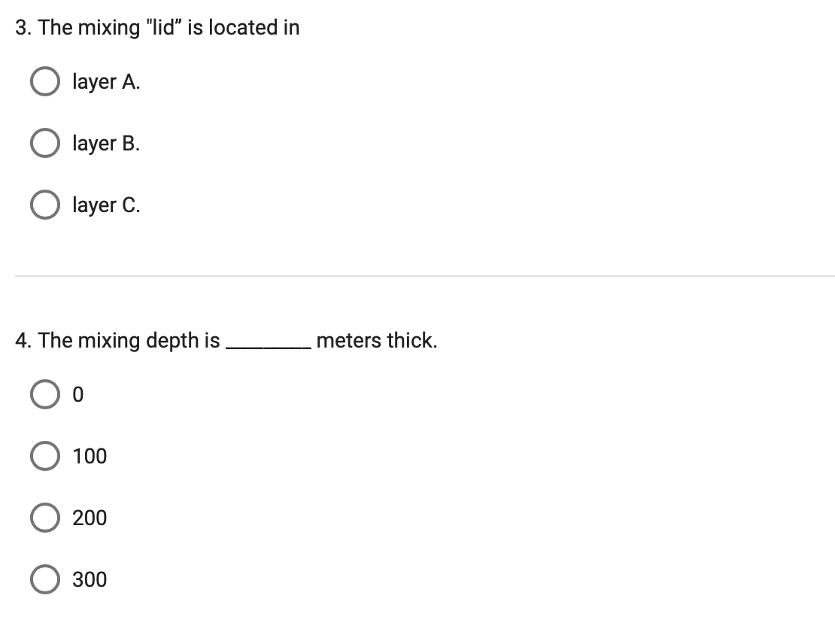
Task: Choose 300 for the mixing depth question
Action: pyautogui.click(x=45, y=579)
